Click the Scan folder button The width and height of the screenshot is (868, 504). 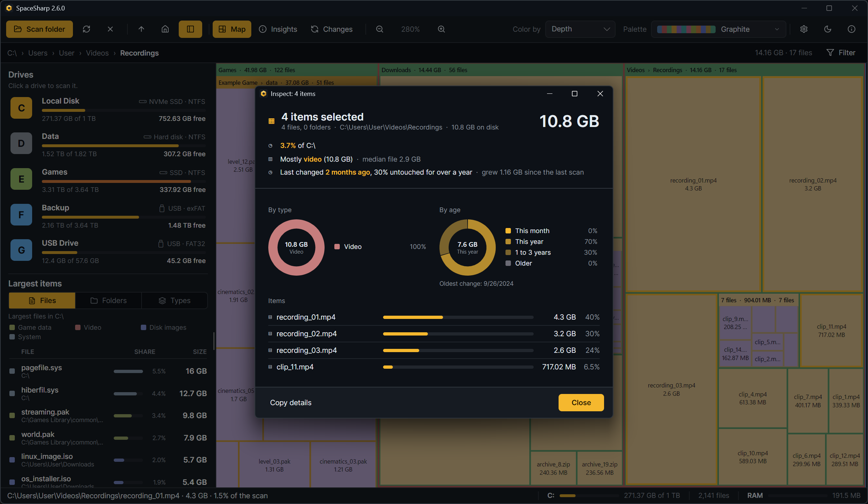[x=39, y=29]
